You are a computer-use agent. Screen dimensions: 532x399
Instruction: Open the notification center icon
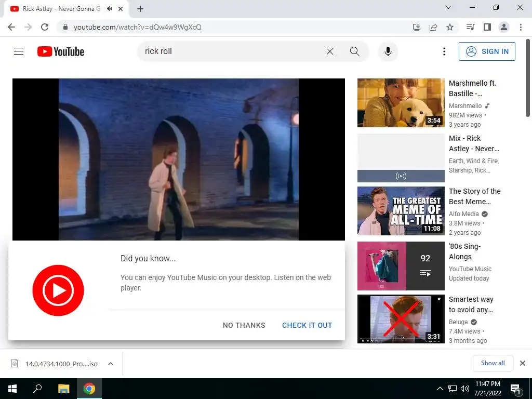tap(515, 389)
